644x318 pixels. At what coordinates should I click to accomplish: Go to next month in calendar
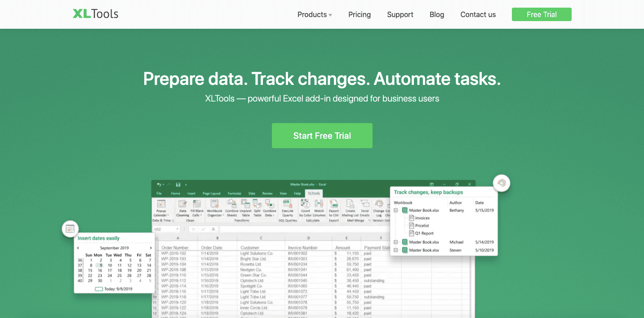point(151,248)
